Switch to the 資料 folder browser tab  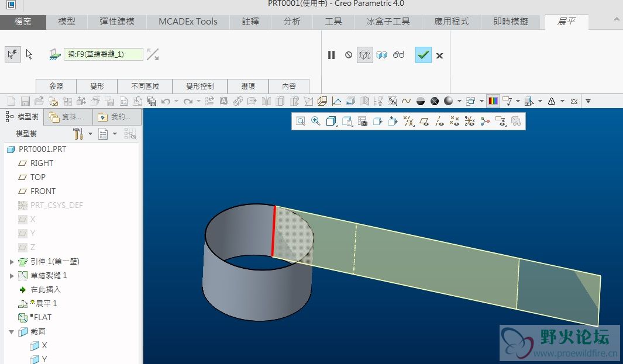click(67, 117)
